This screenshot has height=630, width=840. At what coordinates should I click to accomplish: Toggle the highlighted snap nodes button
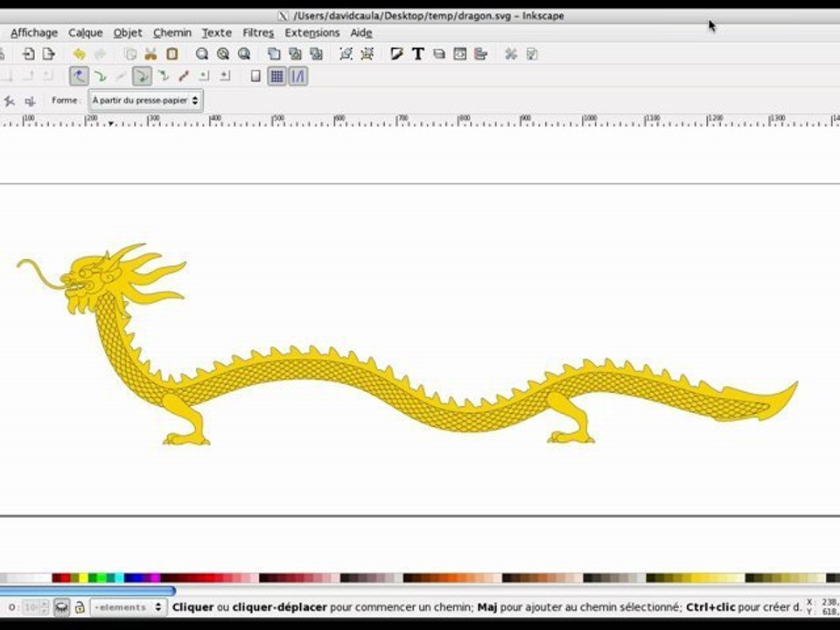[x=142, y=76]
